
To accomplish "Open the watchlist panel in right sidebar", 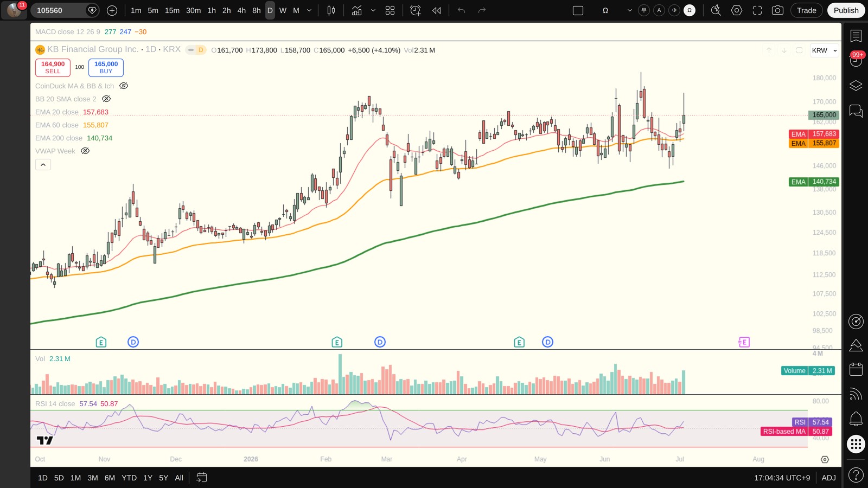I will pos(856,36).
